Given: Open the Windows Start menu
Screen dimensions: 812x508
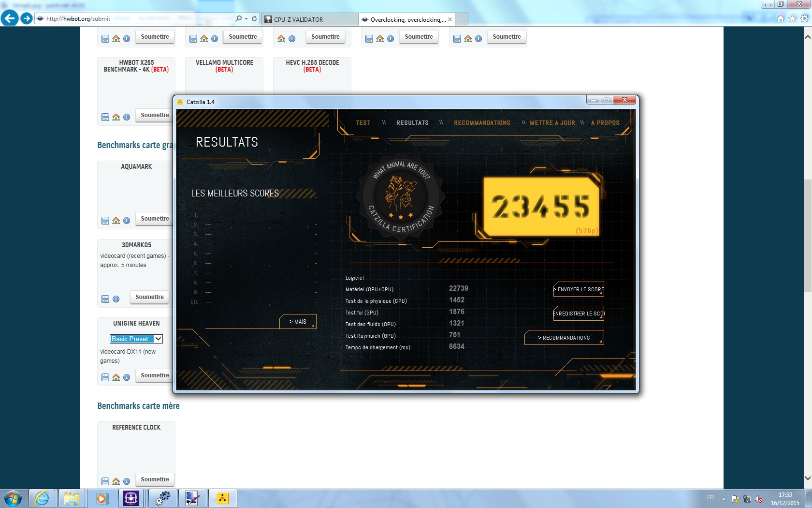Looking at the screenshot, I should pos(13,498).
